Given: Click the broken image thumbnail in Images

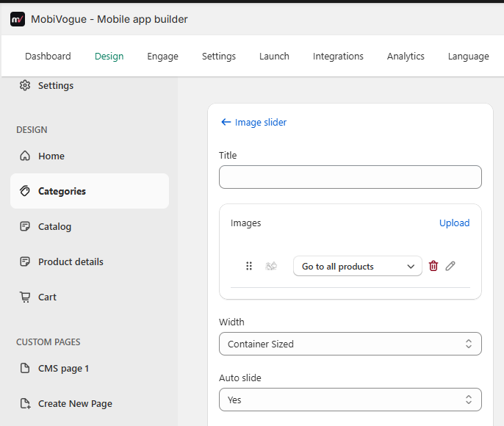Looking at the screenshot, I should pos(271,266).
